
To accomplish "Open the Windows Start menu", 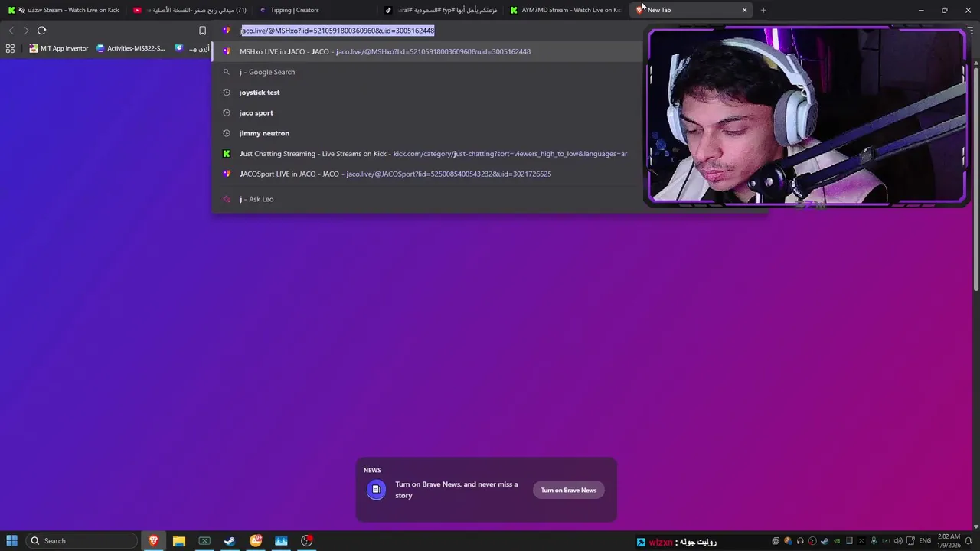I will point(11,541).
